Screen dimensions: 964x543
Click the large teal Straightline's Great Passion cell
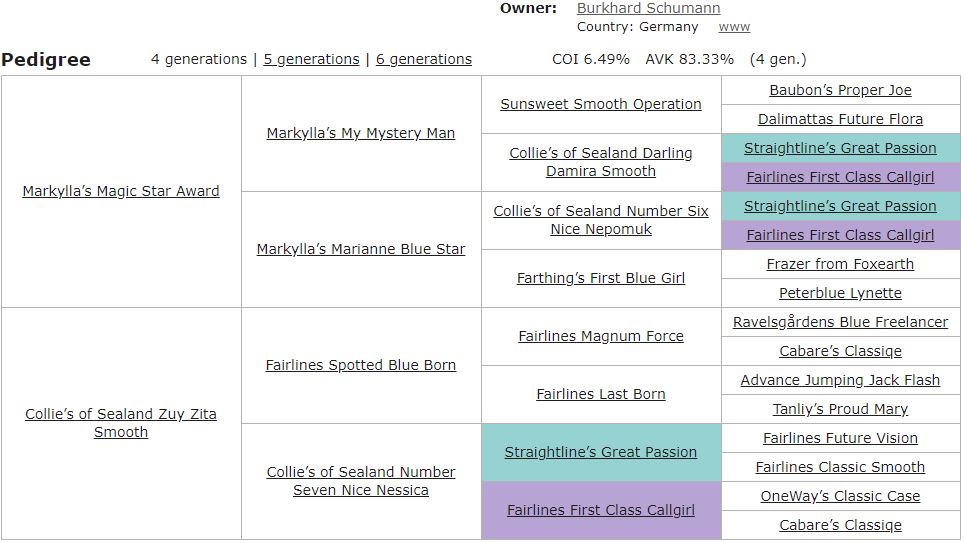601,453
